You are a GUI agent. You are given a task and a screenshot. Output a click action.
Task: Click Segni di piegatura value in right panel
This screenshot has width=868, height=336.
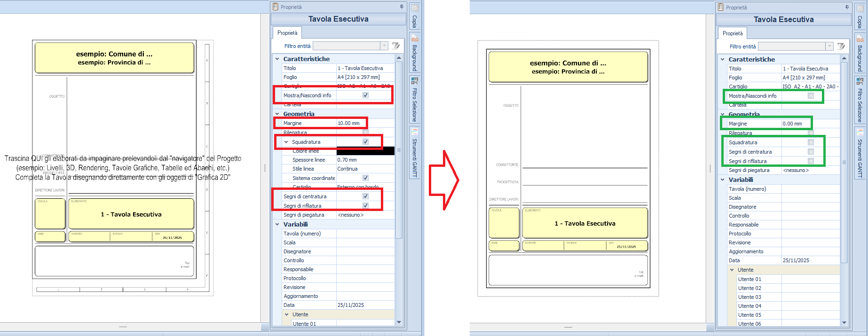click(810, 170)
